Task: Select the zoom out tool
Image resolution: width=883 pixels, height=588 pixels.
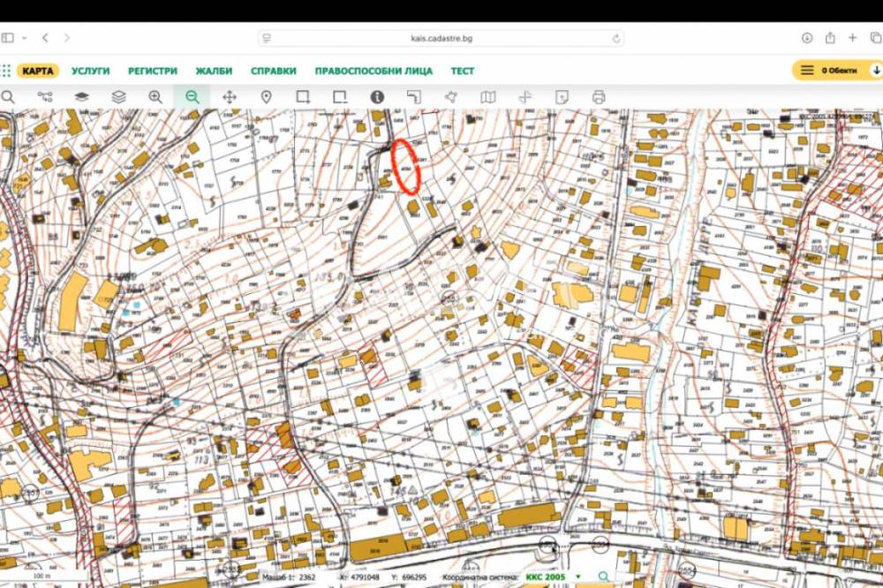Action: coord(192,97)
